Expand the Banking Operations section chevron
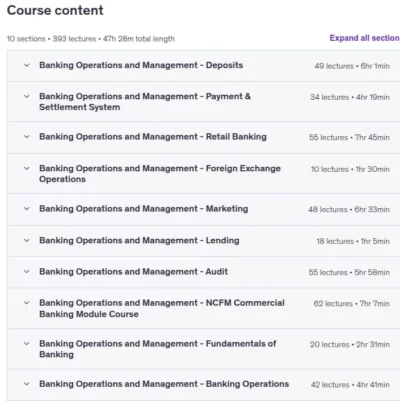The width and height of the screenshot is (400, 401). pyautogui.click(x=27, y=384)
